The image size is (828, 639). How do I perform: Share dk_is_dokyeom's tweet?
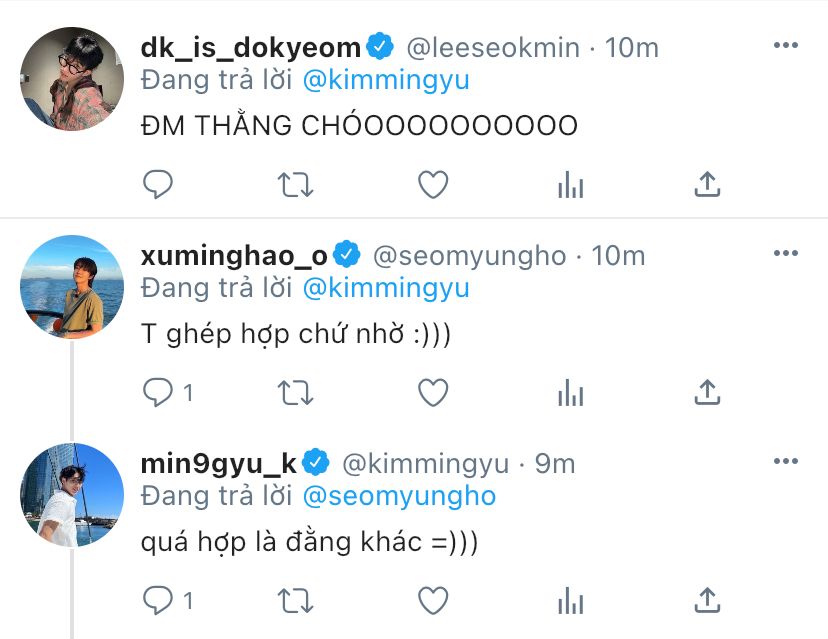[x=707, y=184]
